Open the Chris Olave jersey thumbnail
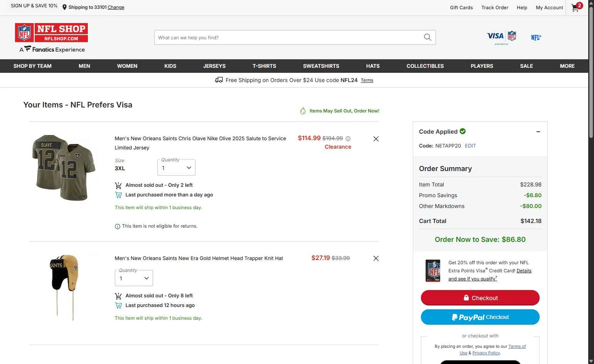 pyautogui.click(x=64, y=168)
